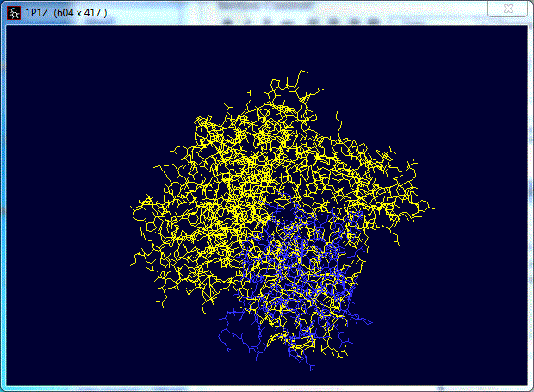
Task: Click the 1P1Z (604 x 417) window title
Action: (65, 13)
